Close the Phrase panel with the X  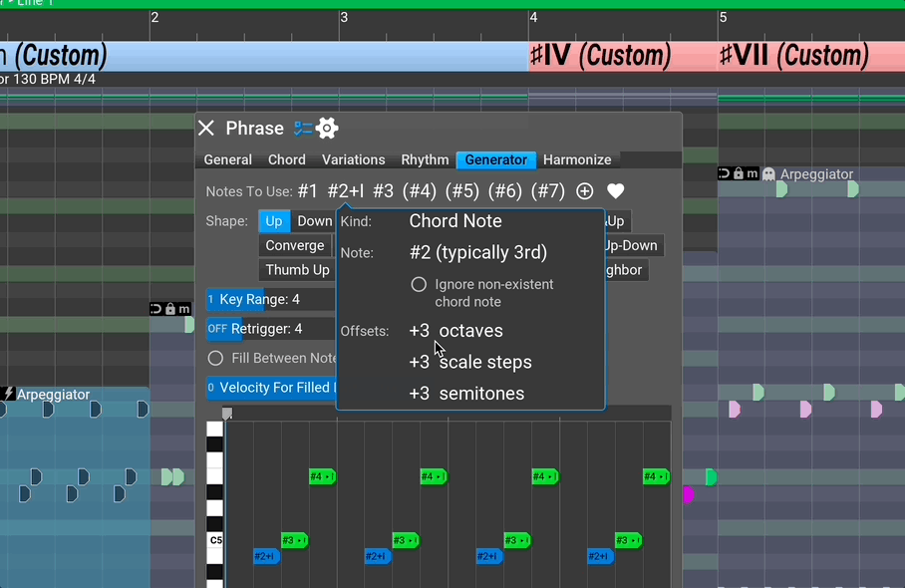click(x=206, y=129)
